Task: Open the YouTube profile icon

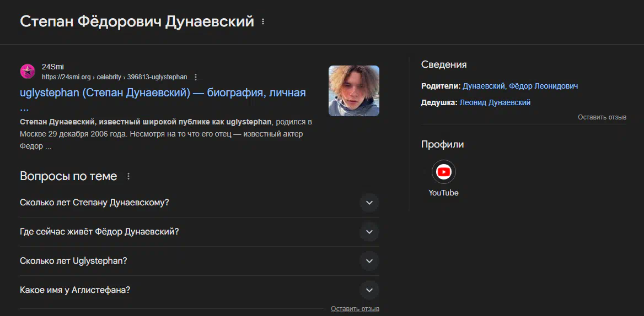Action: click(x=443, y=172)
